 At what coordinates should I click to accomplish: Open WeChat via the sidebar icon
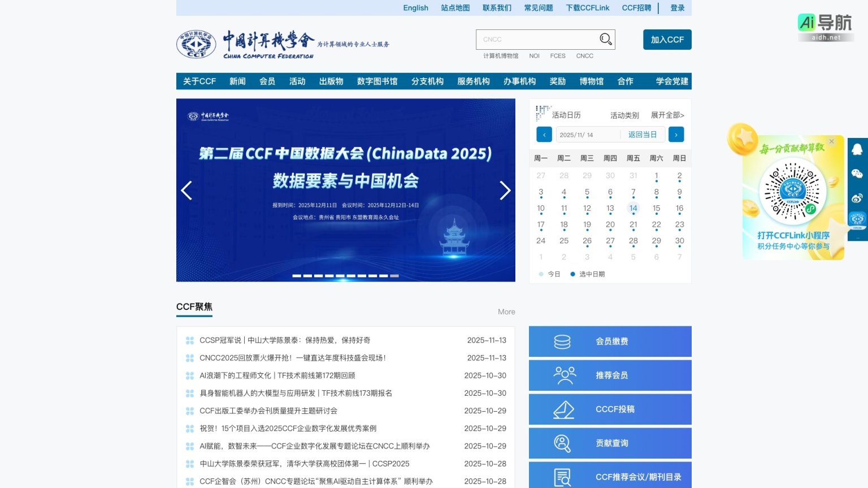[858, 174]
